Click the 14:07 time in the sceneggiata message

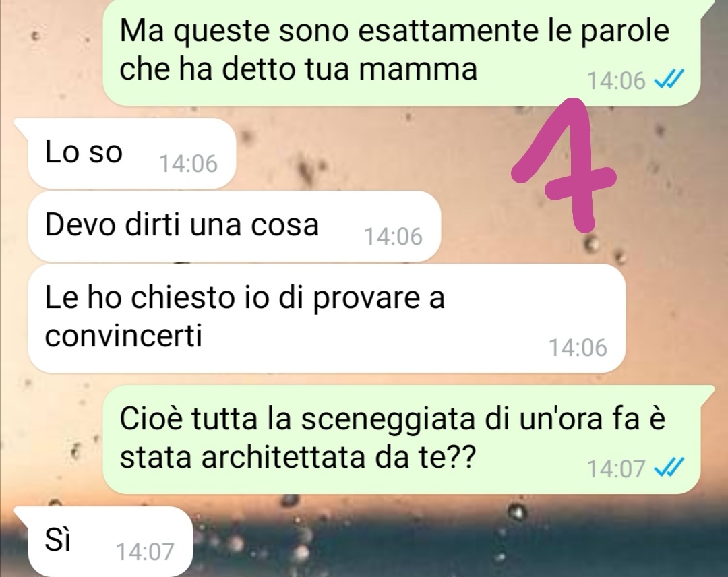pos(616,468)
